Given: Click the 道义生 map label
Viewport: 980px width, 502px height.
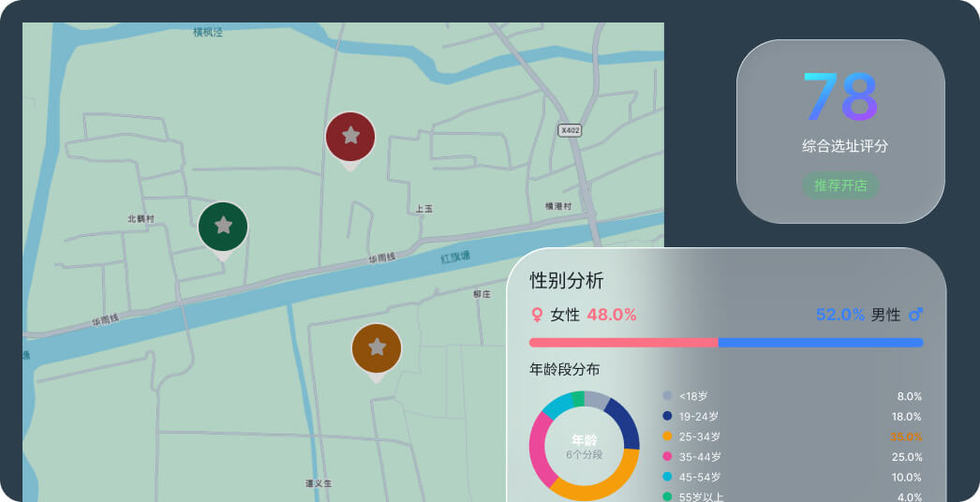Looking at the screenshot, I should pos(319,483).
